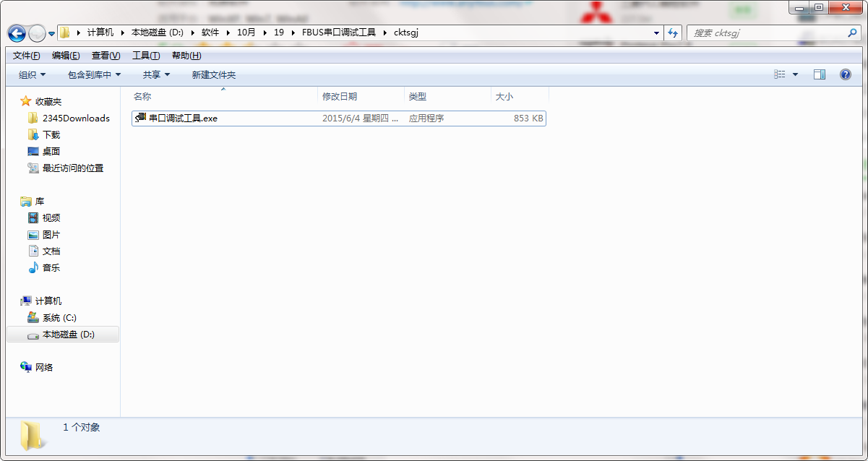Open the 包含到库中 dropdown
The height and width of the screenshot is (461, 868).
tap(94, 74)
